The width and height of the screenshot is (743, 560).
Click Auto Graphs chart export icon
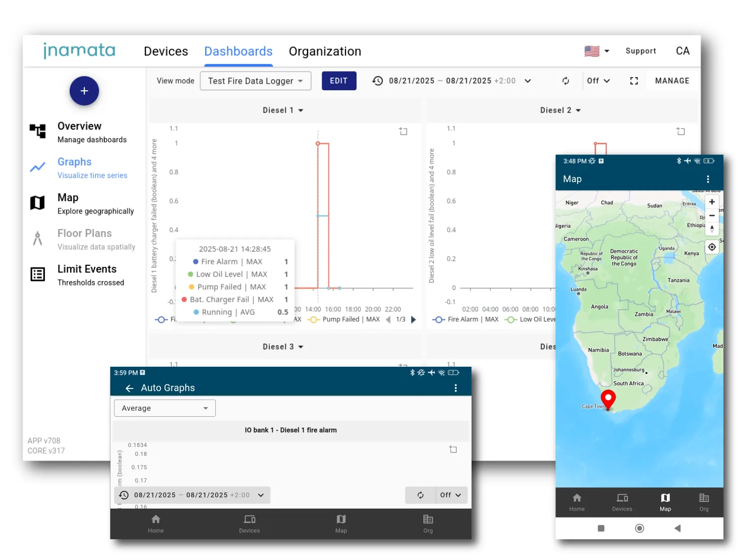tap(453, 449)
